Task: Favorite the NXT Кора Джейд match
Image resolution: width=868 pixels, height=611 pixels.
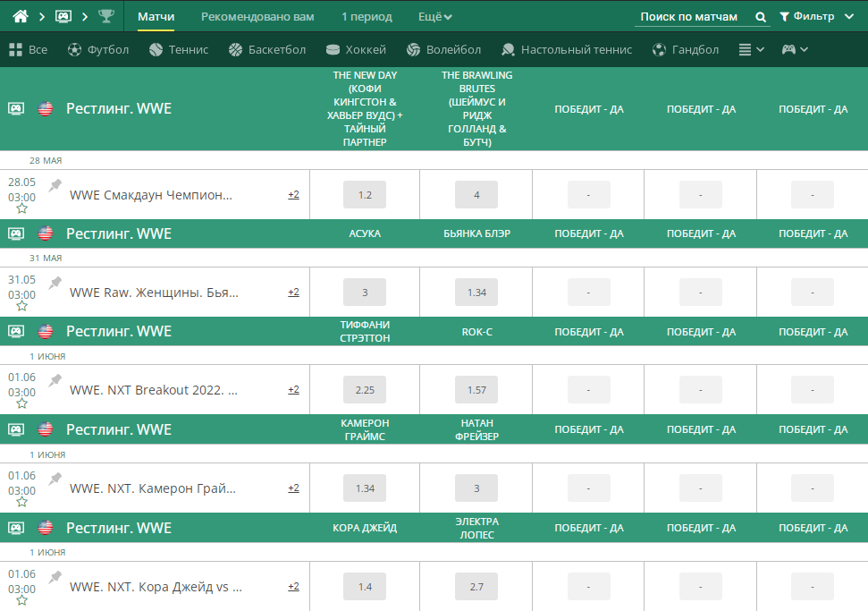Action: (x=21, y=600)
